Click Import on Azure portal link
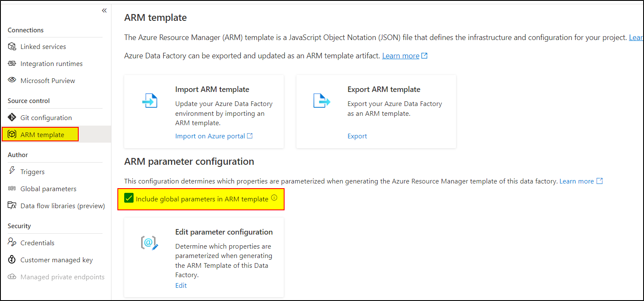The width and height of the screenshot is (644, 301). [210, 136]
